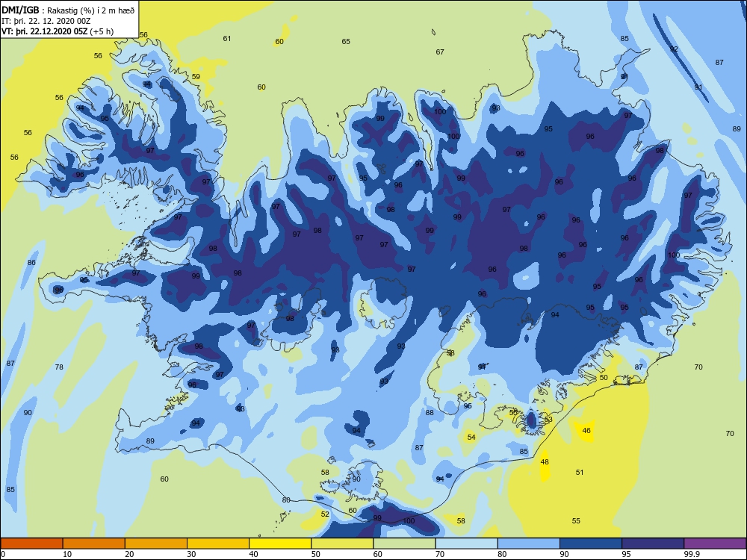Click the legend scale label '30'

click(191, 554)
